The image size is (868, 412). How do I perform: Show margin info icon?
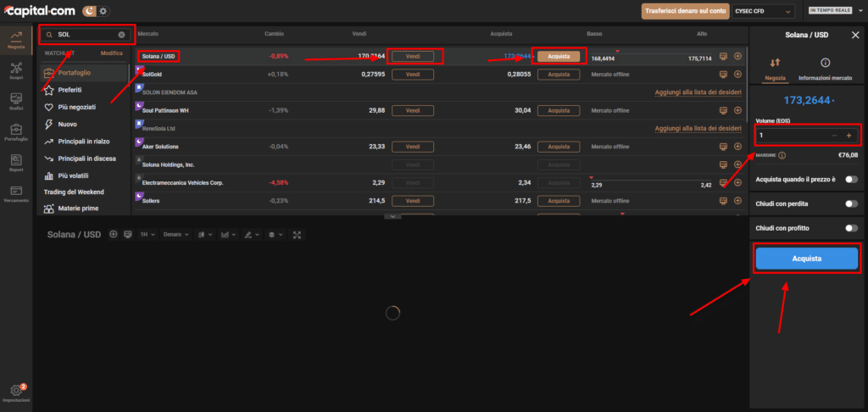782,156
